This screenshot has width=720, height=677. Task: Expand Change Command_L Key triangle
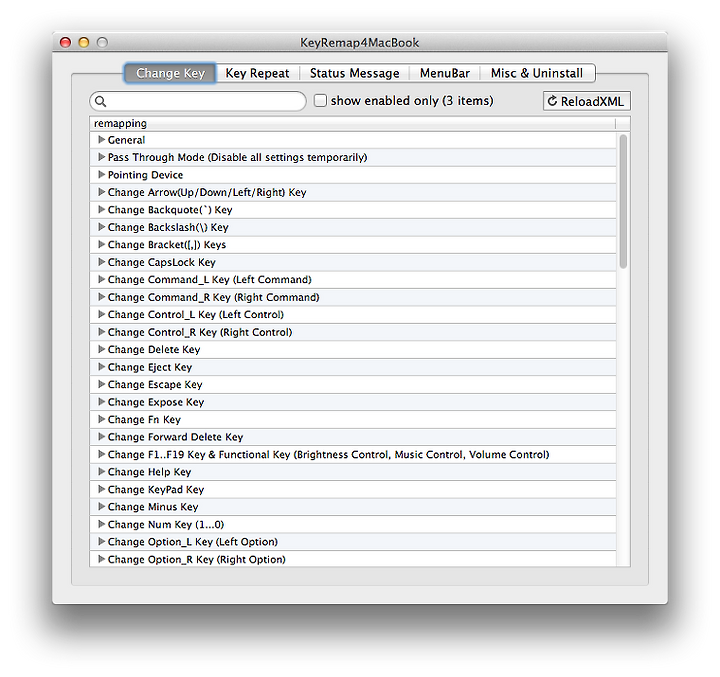pos(101,279)
